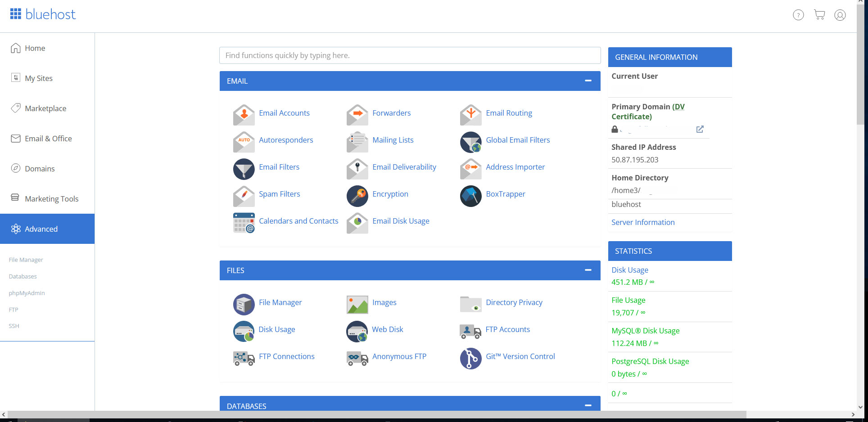Click the horizontal page scrollbar

click(x=377, y=414)
